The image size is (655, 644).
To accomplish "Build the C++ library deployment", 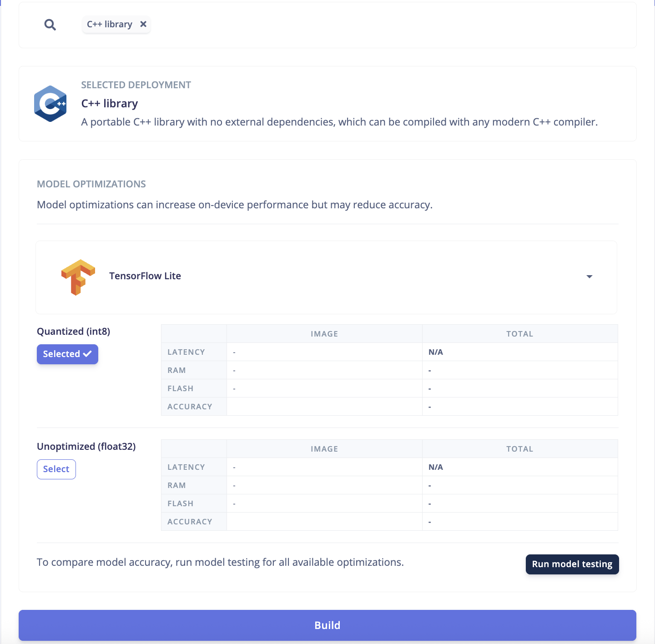I will click(327, 625).
